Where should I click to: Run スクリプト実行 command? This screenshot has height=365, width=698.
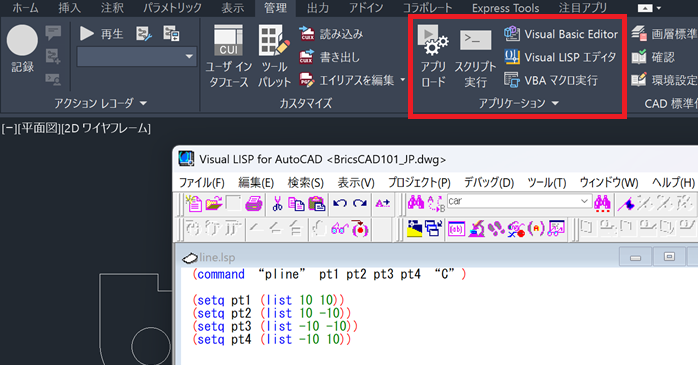[475, 56]
